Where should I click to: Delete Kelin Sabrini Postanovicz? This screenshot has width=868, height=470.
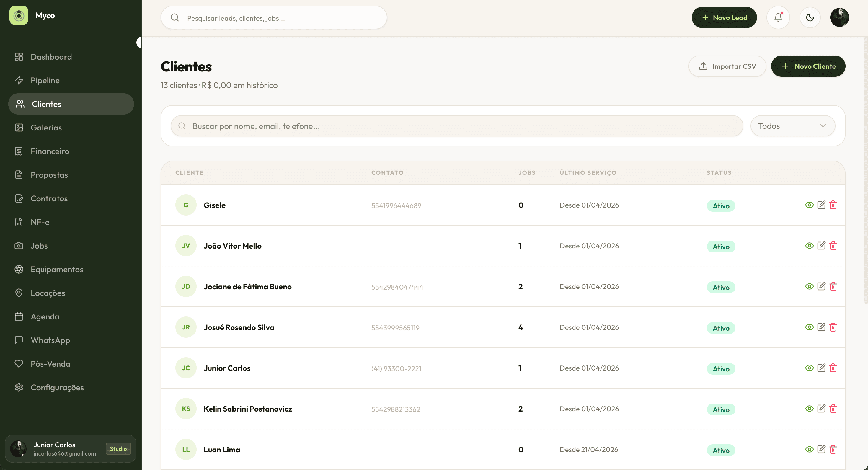point(833,409)
